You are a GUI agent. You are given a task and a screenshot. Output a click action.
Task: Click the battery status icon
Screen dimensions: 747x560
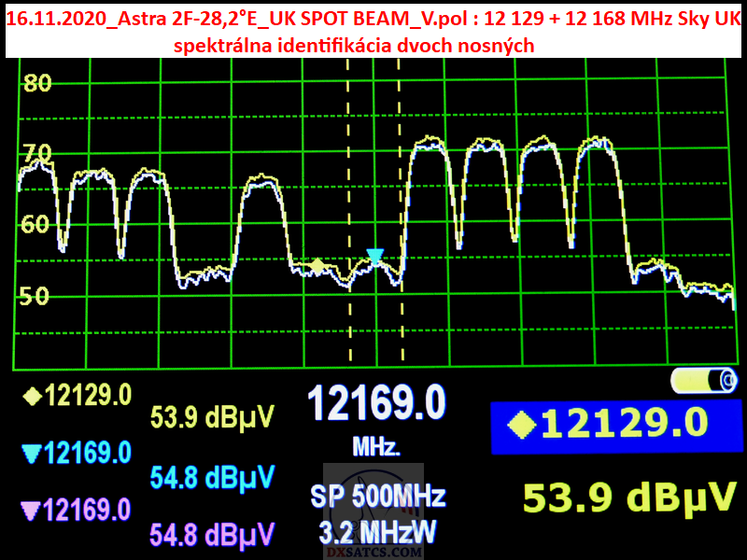click(x=704, y=380)
